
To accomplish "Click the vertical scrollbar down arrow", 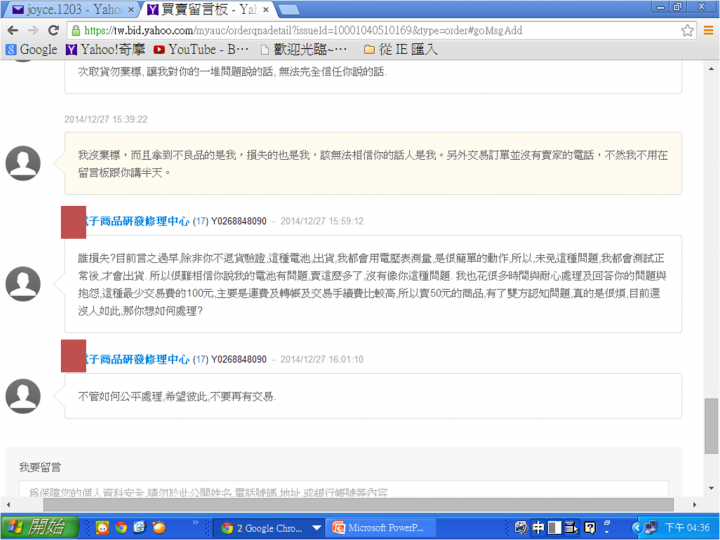I will coord(711,488).
